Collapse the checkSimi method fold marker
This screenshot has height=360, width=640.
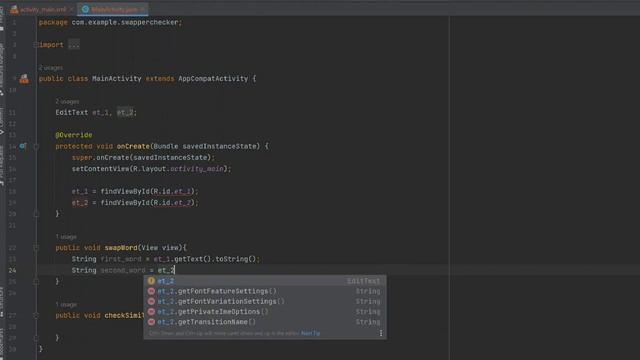tap(36, 316)
